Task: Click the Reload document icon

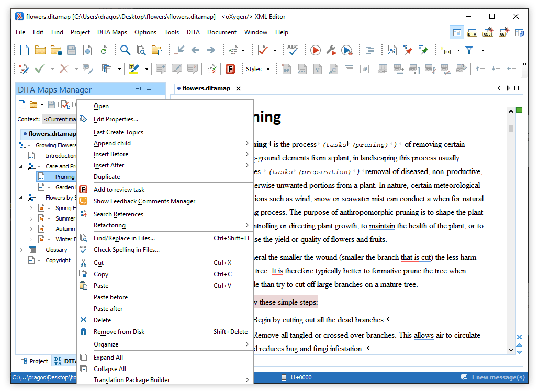Action: click(103, 51)
